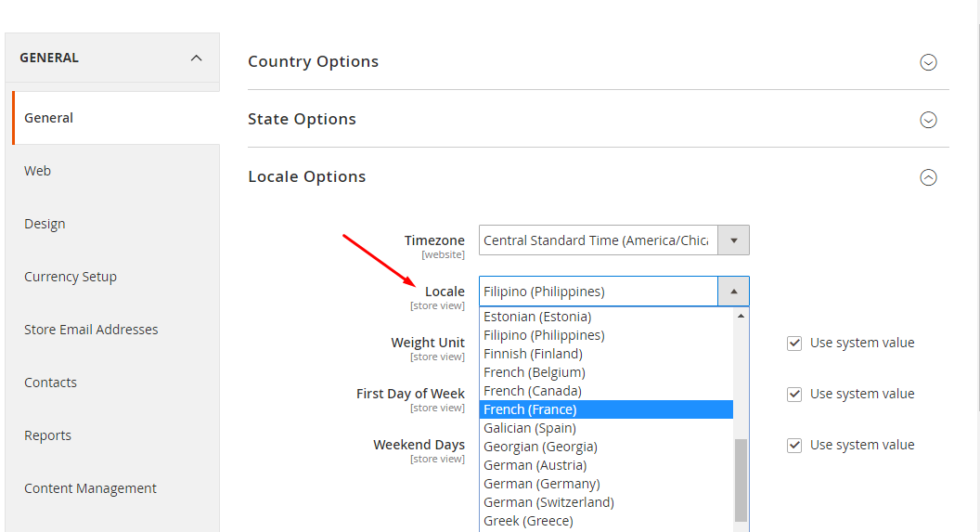Click scroll-up arrow in locale list
This screenshot has height=532, width=980.
[741, 317]
